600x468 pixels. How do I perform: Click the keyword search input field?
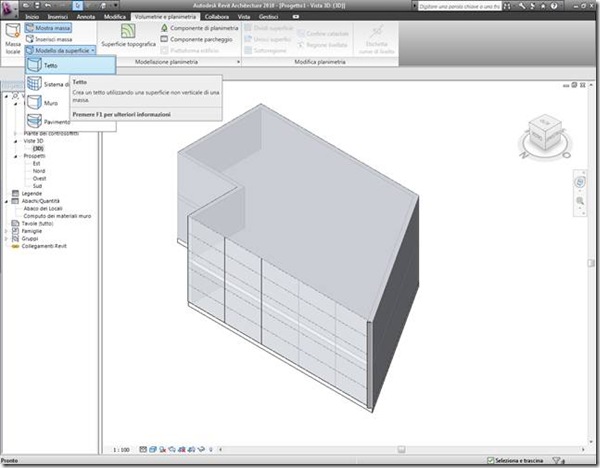459,6
